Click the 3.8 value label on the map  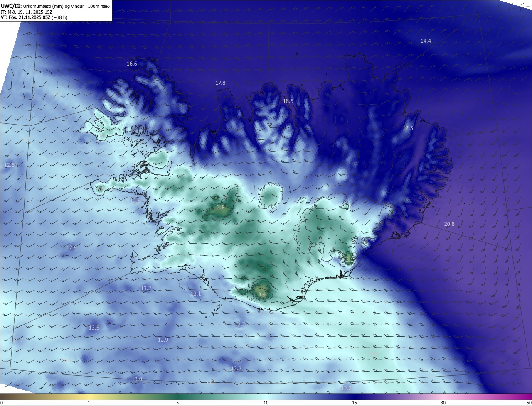point(221,207)
